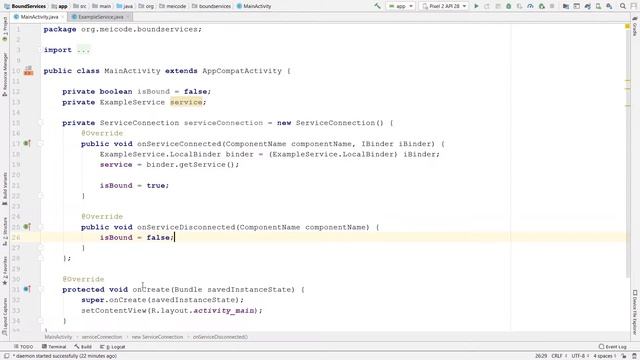Open the Pixel 2 API 28 device dropdown
Screen dimensions: 640x360
(x=444, y=6)
